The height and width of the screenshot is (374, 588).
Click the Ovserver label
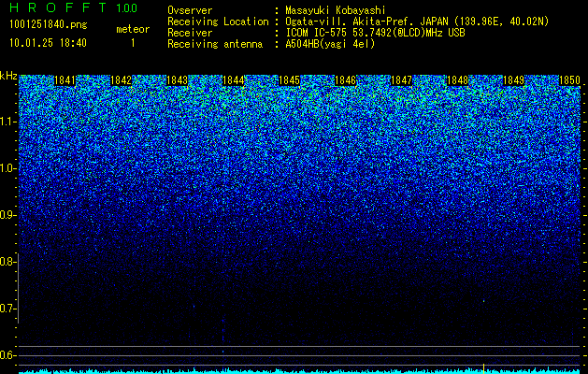(x=190, y=11)
